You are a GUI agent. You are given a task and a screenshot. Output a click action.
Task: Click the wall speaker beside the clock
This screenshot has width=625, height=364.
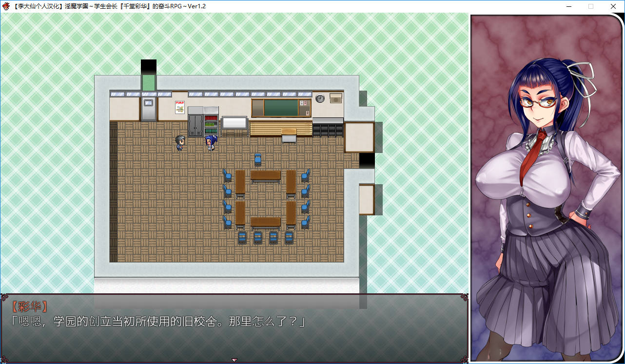coord(335,98)
